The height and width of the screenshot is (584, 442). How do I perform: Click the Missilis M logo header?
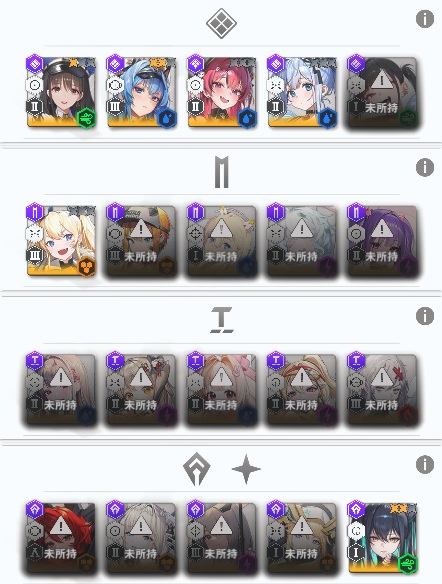click(221, 172)
